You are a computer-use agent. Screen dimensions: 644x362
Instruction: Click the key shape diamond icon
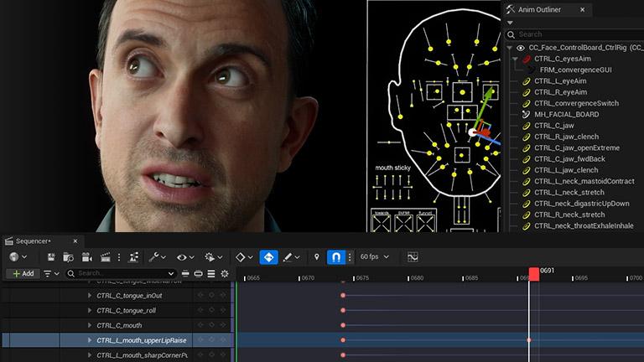241,257
